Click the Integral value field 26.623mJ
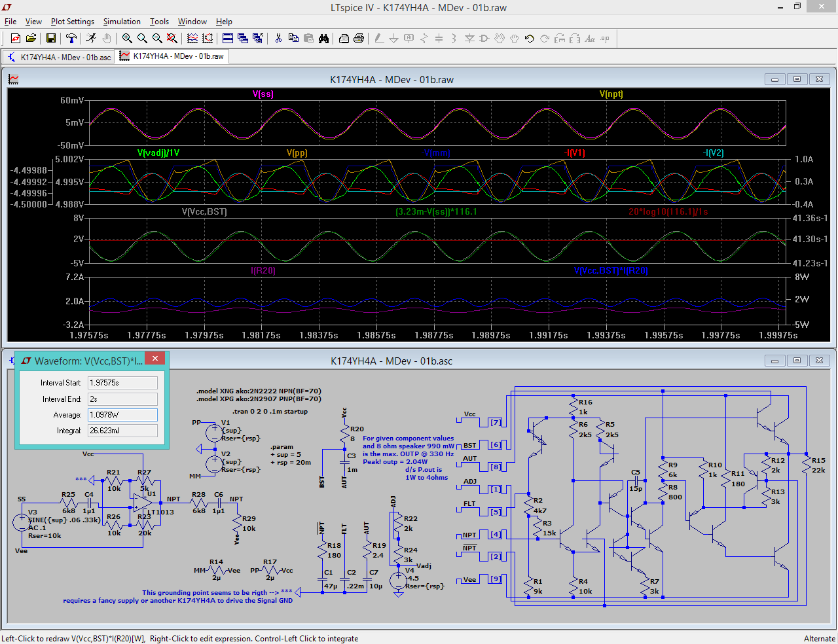Viewport: 838px width, 644px height. coord(122,431)
